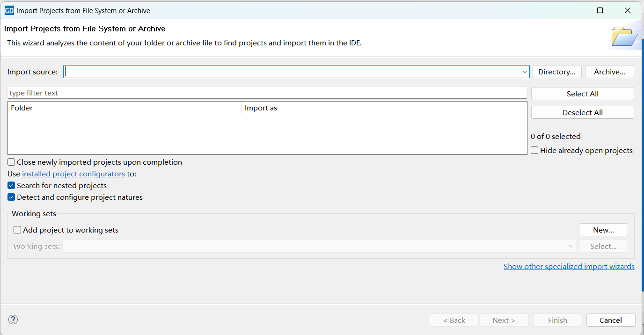Image resolution: width=644 pixels, height=335 pixels.
Task: Click the help question mark icon
Action: click(x=13, y=320)
